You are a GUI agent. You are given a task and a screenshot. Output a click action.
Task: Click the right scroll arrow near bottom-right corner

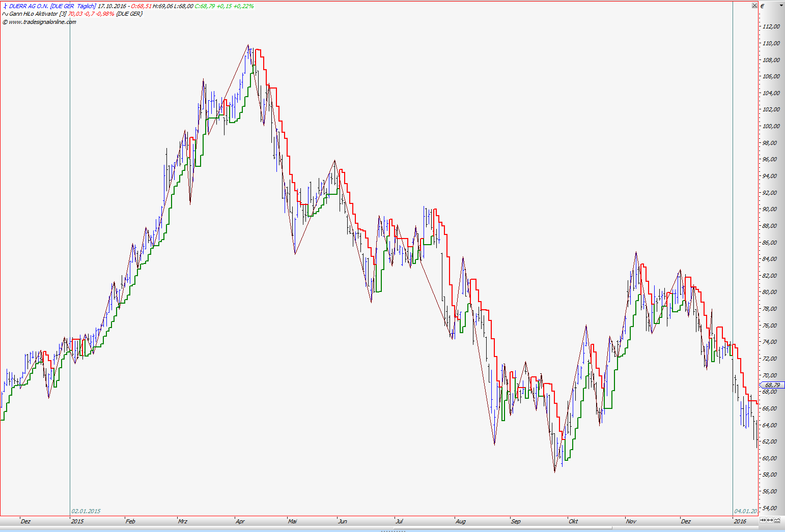770,520
